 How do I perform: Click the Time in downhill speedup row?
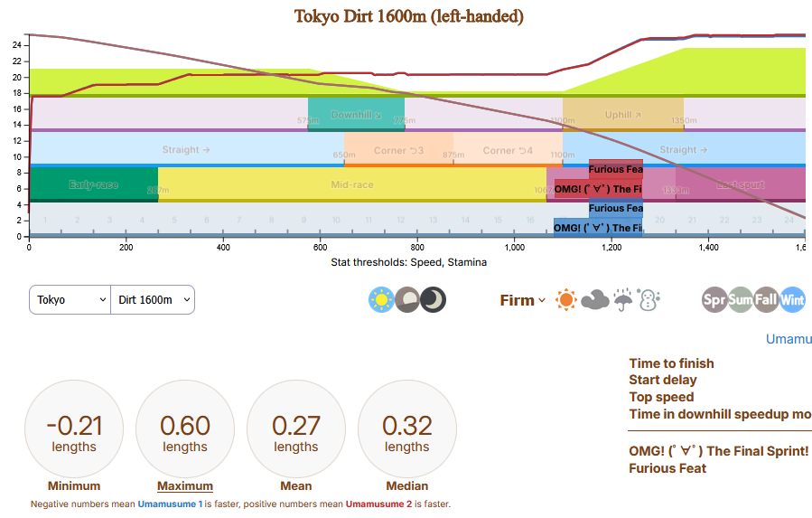click(x=720, y=414)
